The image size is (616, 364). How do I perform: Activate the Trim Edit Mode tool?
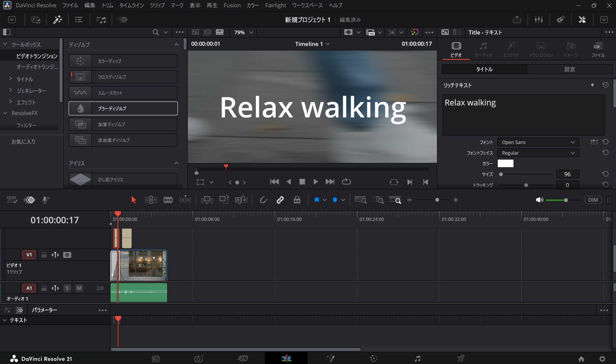tap(151, 200)
